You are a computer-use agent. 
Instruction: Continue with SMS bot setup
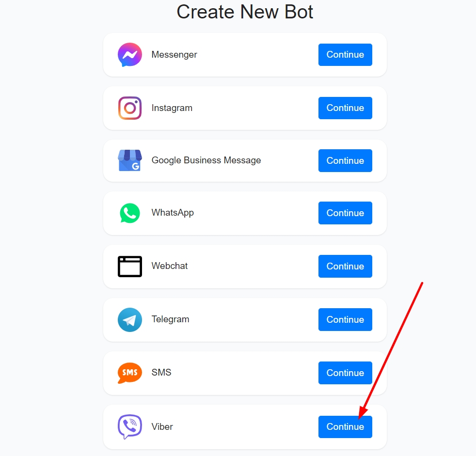[345, 373]
